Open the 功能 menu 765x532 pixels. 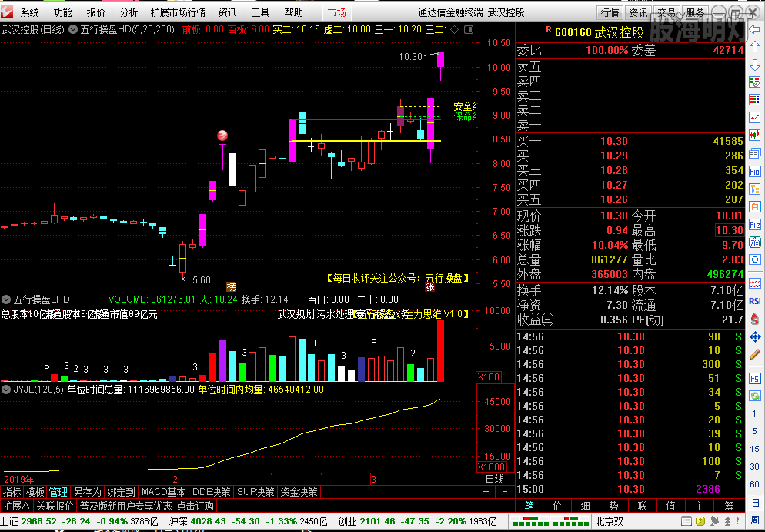(x=63, y=12)
